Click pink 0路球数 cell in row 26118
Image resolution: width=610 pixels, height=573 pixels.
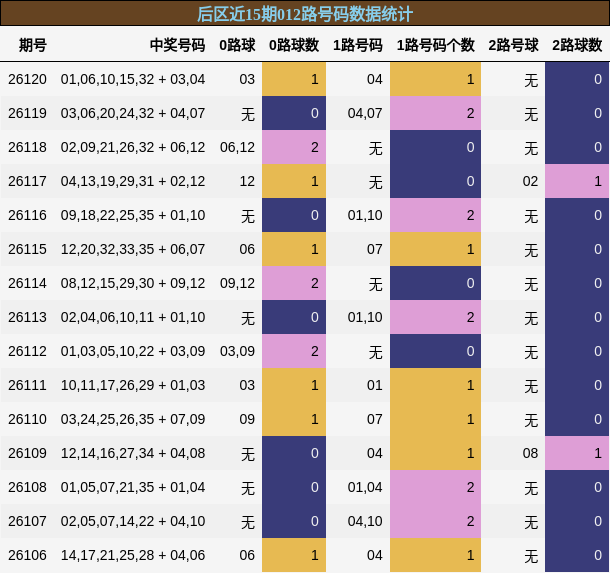click(x=294, y=147)
